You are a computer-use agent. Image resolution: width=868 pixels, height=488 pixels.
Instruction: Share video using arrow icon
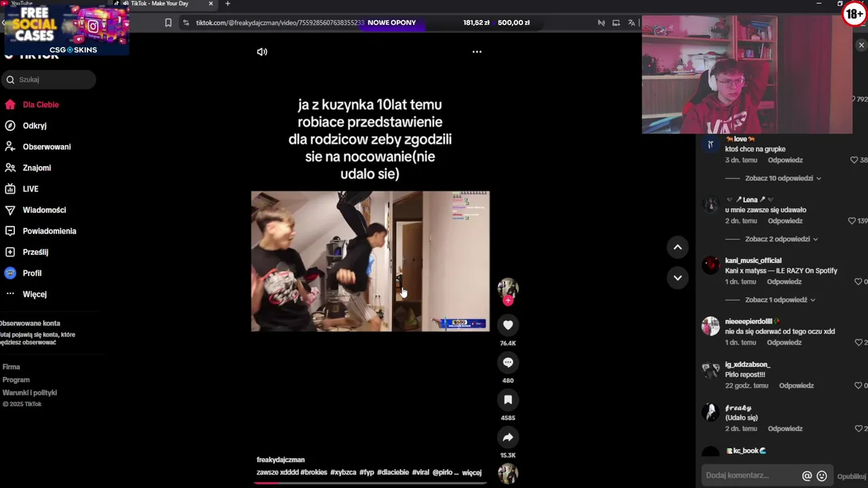coord(508,437)
